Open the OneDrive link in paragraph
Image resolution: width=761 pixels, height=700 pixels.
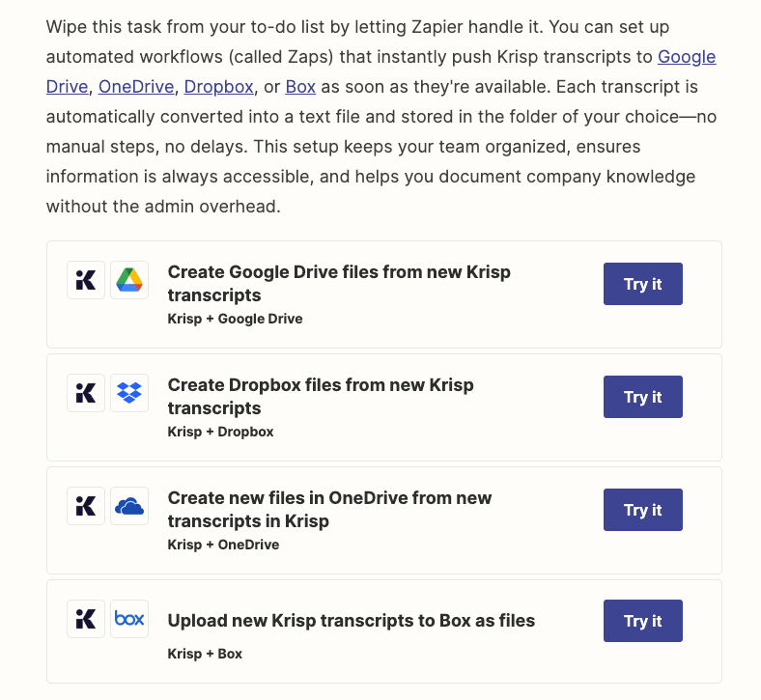136,87
